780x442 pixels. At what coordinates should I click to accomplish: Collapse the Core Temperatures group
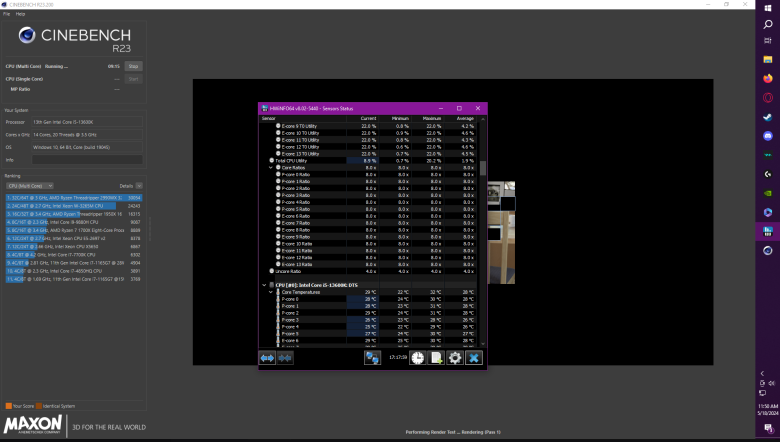pos(271,292)
